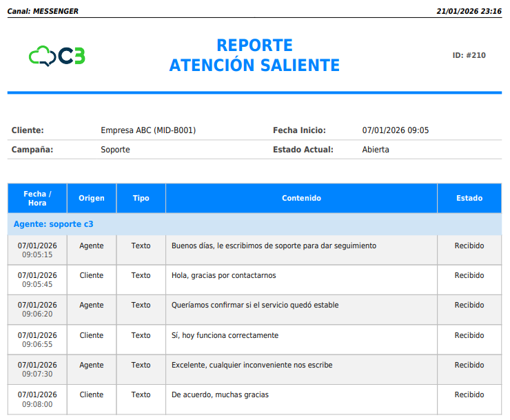The width and height of the screenshot is (510, 420).
Task: Select the ID #210 label
Action: tap(469, 55)
